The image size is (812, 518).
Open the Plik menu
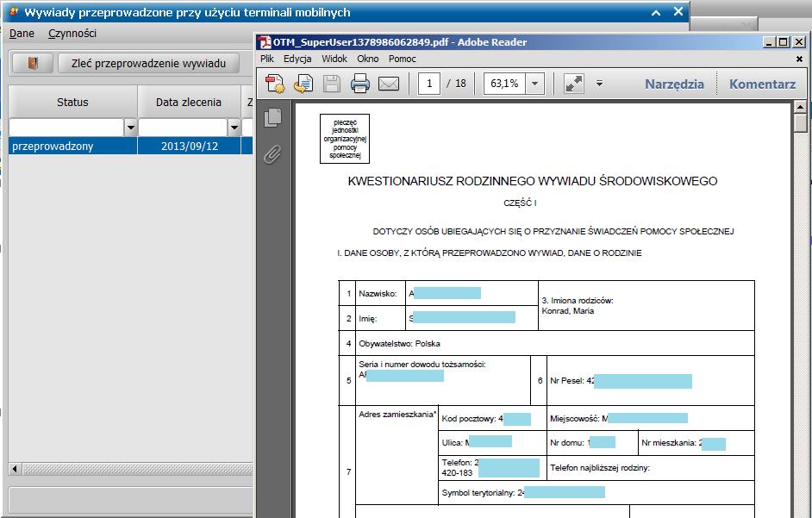click(267, 59)
